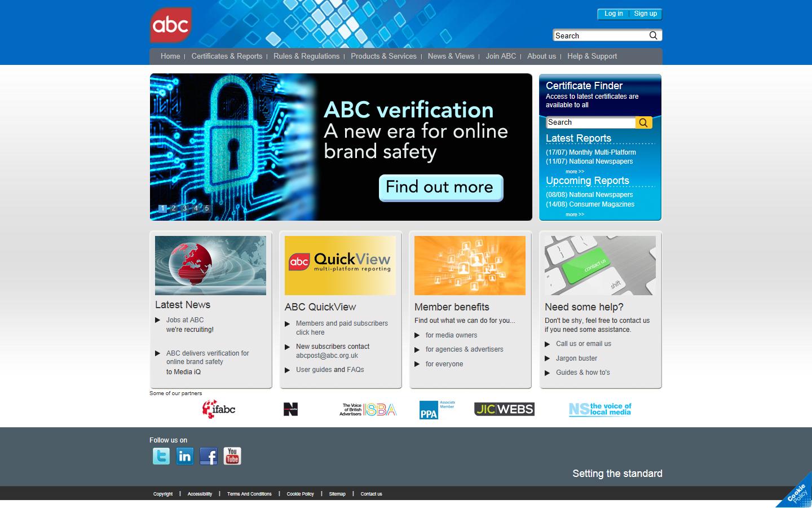Click the Log in link

(614, 14)
